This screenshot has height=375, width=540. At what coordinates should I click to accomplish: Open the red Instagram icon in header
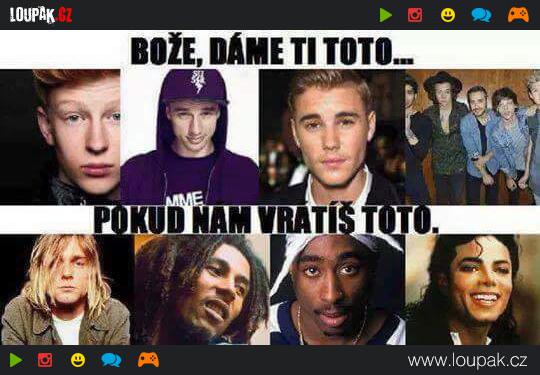click(x=415, y=15)
